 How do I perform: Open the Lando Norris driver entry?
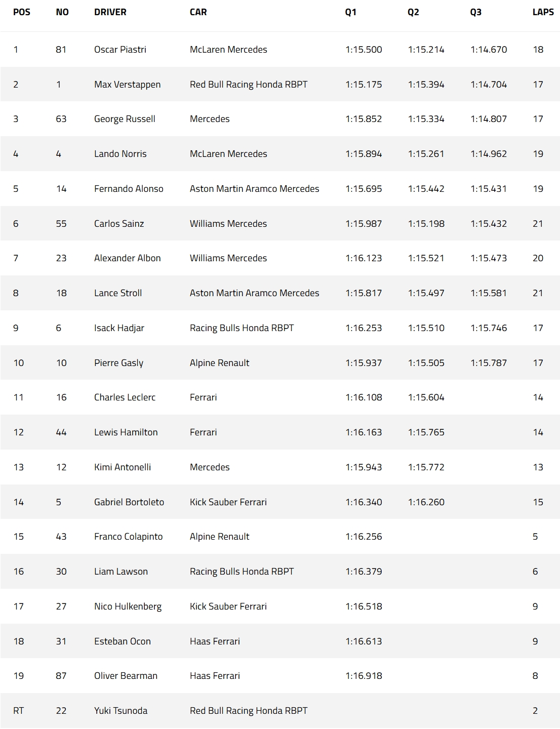[120, 154]
